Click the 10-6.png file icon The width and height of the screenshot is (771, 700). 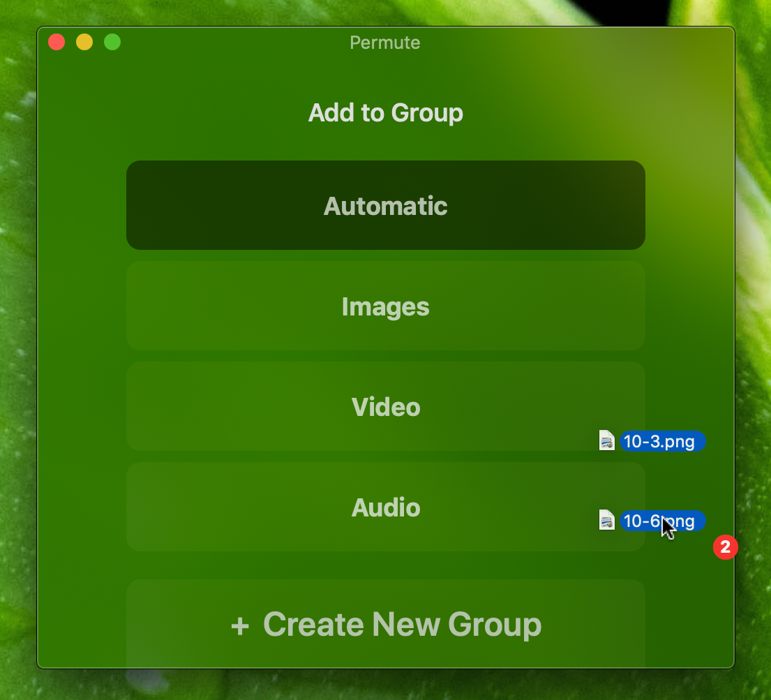607,520
